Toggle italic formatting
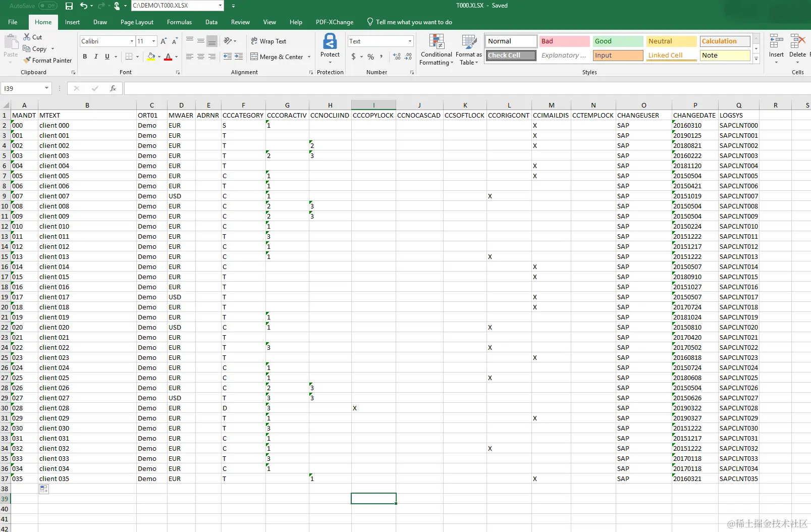This screenshot has height=532, width=811. click(96, 57)
